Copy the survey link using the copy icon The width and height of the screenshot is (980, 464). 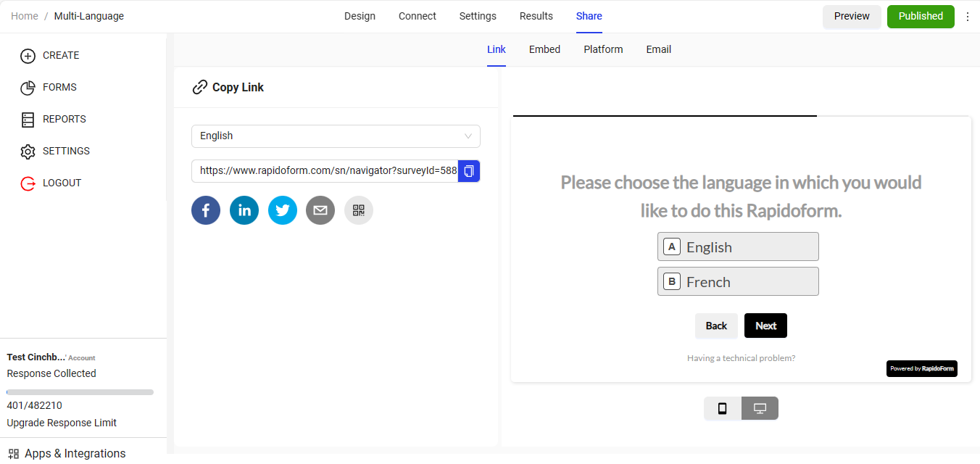coord(469,171)
